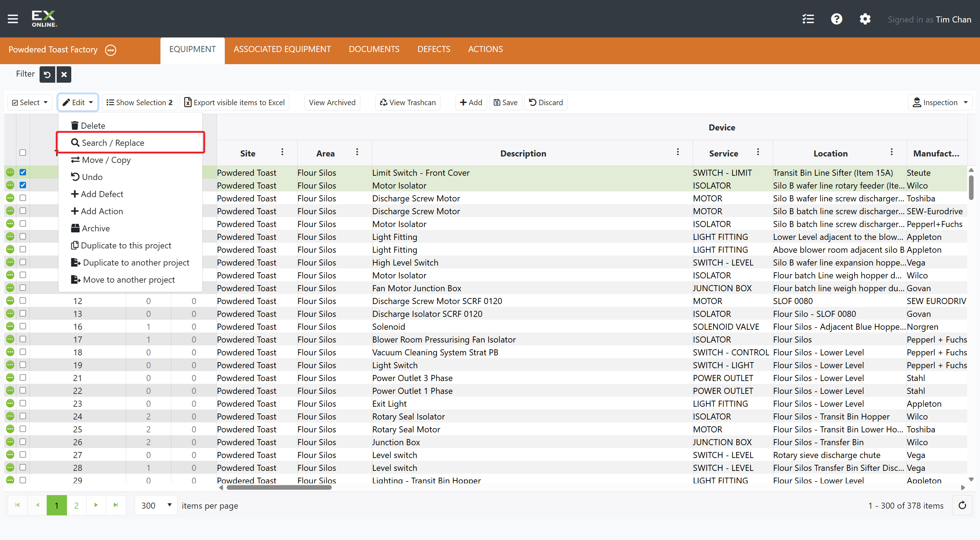This screenshot has width=980, height=540.
Task: Switch to the Defects tab
Action: [x=434, y=49]
